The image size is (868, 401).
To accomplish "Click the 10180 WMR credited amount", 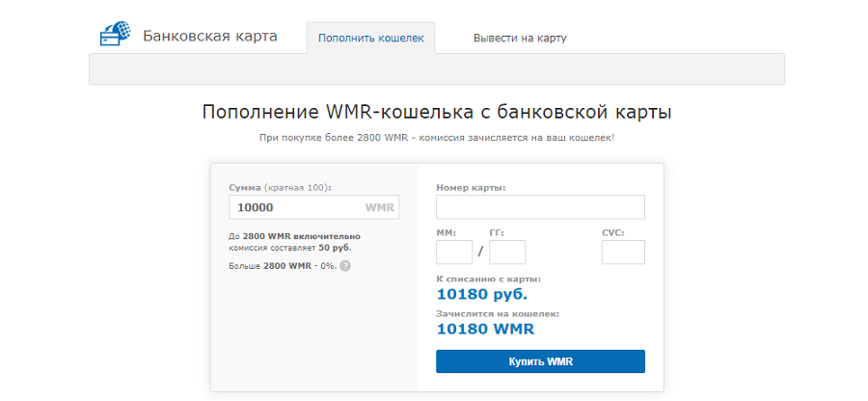I will point(485,330).
